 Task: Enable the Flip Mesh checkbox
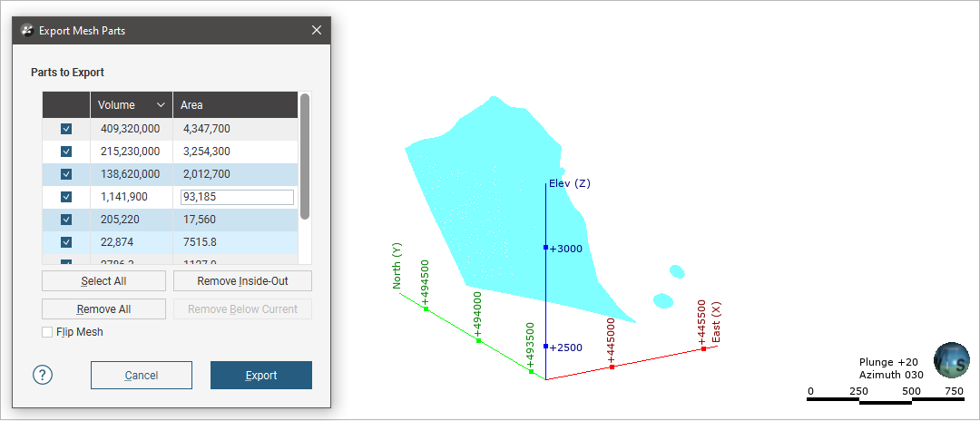pos(47,332)
